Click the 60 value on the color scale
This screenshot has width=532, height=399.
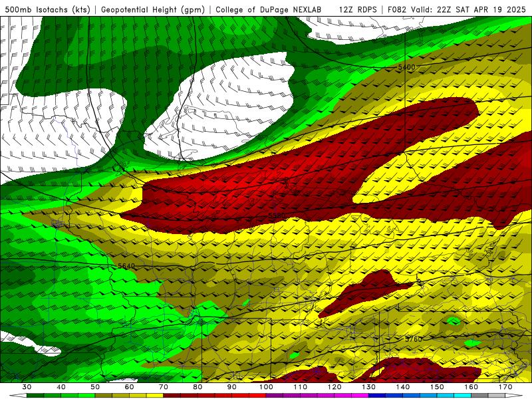point(129,387)
